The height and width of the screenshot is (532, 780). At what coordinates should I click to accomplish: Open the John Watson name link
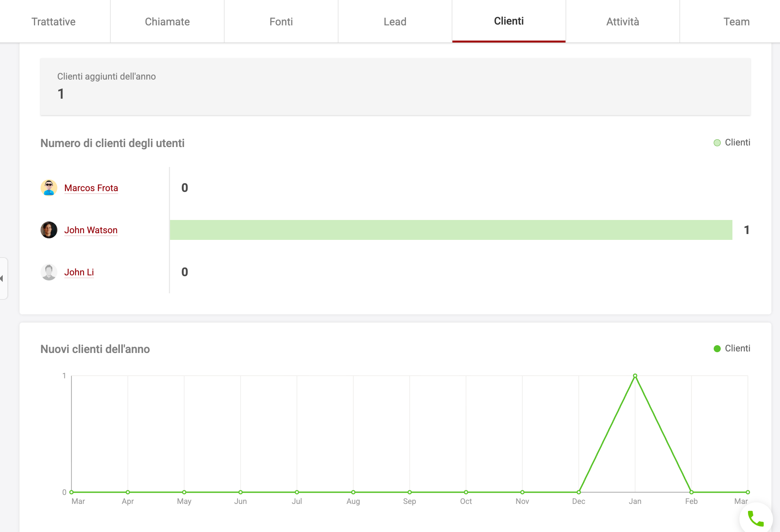pos(91,230)
